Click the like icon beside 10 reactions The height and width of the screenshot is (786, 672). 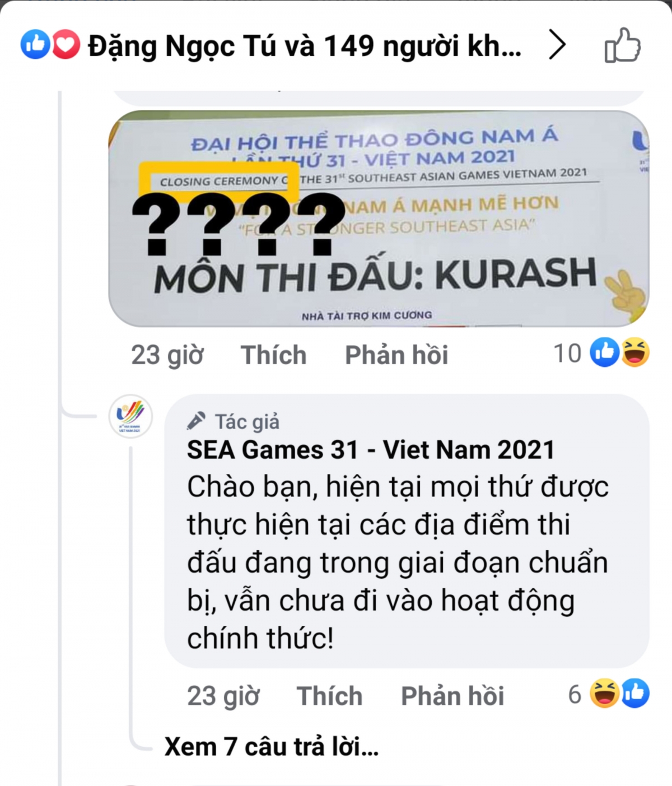[x=605, y=353]
